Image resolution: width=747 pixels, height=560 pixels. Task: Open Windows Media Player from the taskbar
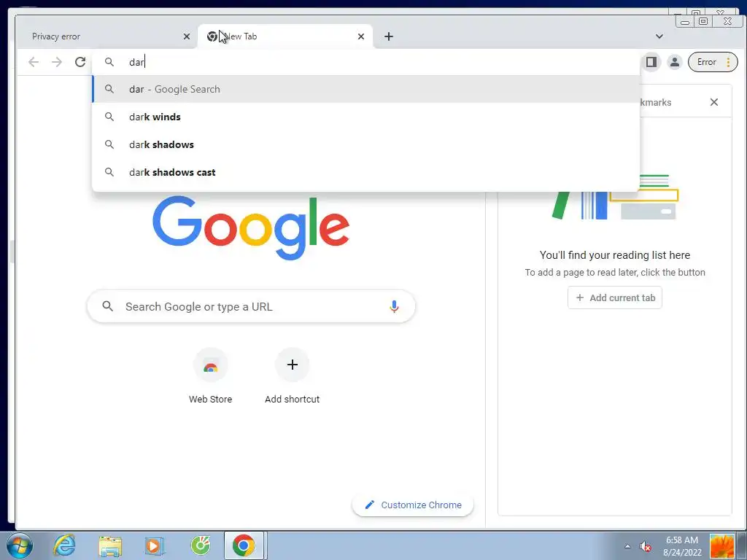pos(154,545)
